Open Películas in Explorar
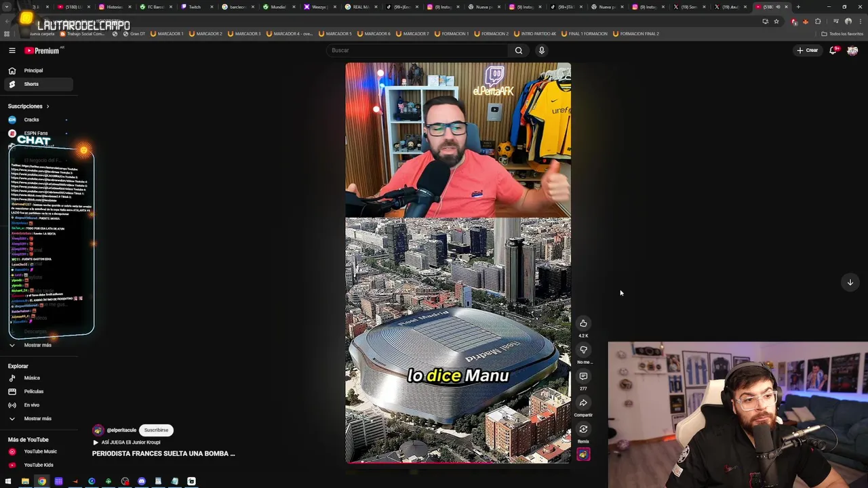 tap(33, 392)
